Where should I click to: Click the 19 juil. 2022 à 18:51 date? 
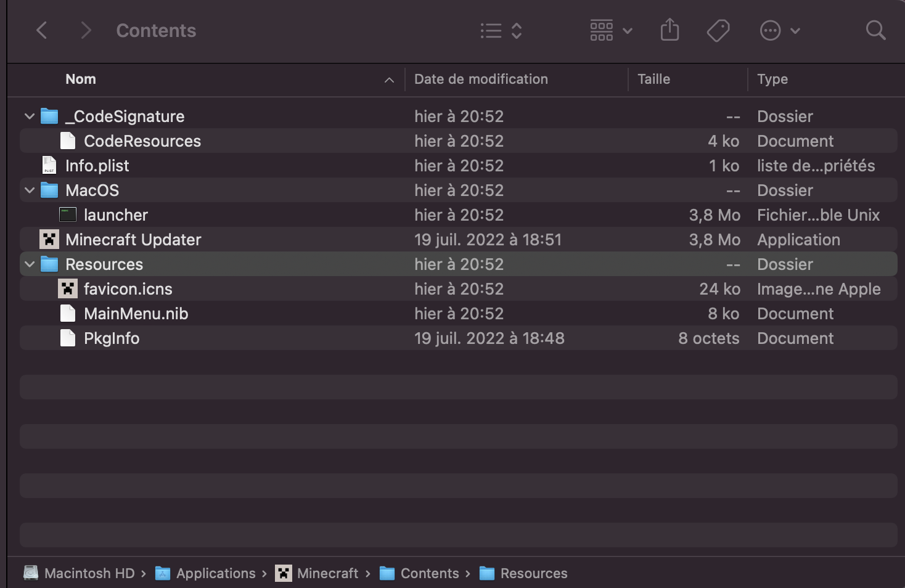(x=488, y=239)
